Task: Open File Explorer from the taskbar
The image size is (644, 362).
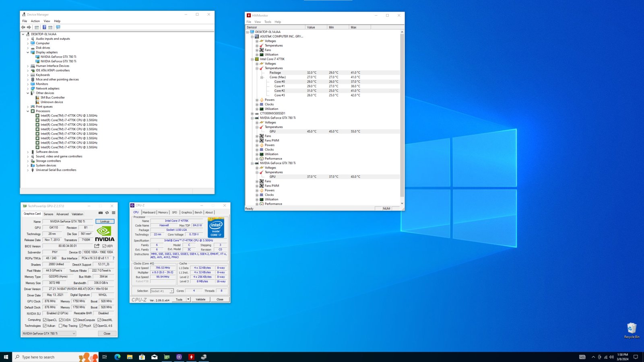Action: [x=130, y=357]
